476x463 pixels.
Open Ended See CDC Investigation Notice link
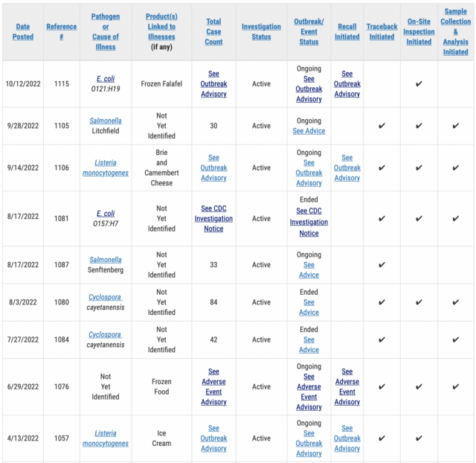tap(309, 222)
